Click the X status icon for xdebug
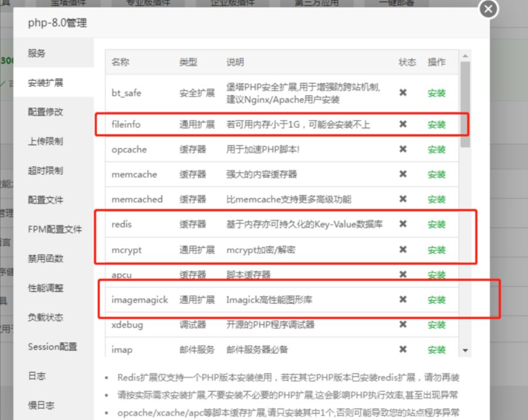528x420 pixels. 403,325
